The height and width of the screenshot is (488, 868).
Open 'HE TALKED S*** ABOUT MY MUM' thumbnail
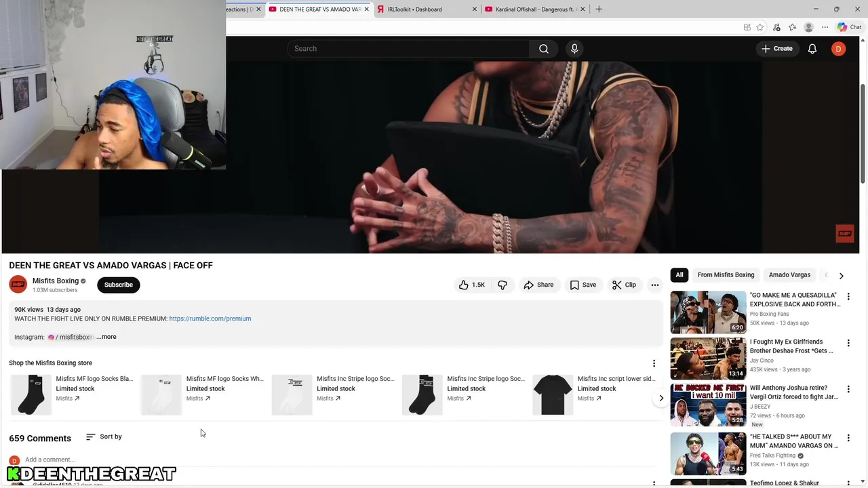(708, 453)
